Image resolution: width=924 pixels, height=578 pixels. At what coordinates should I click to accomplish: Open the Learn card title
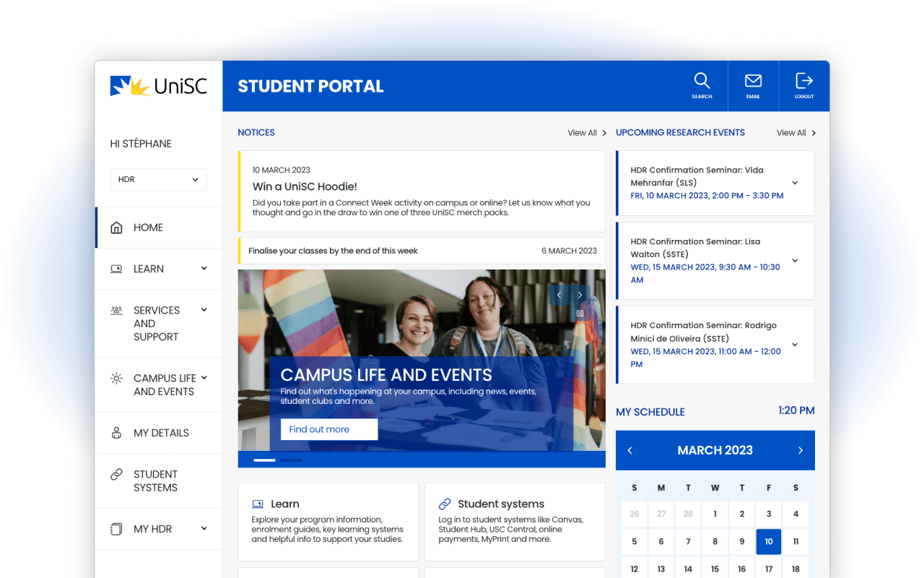click(284, 504)
